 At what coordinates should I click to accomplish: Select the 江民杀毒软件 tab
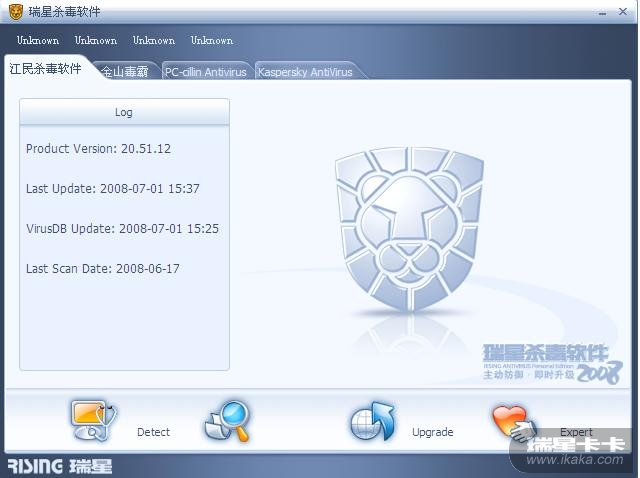coord(46,68)
